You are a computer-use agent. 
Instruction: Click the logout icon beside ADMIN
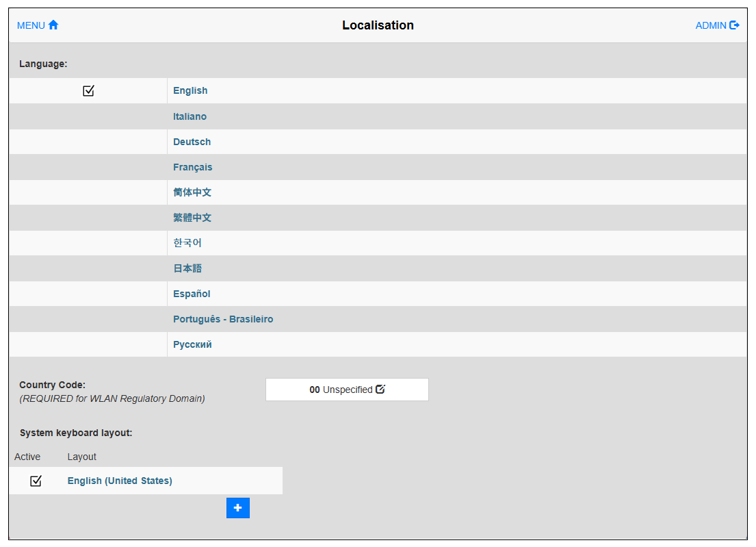(735, 25)
